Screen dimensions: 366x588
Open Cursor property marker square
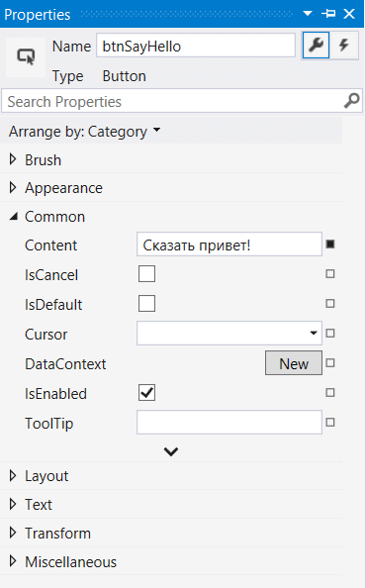(330, 333)
